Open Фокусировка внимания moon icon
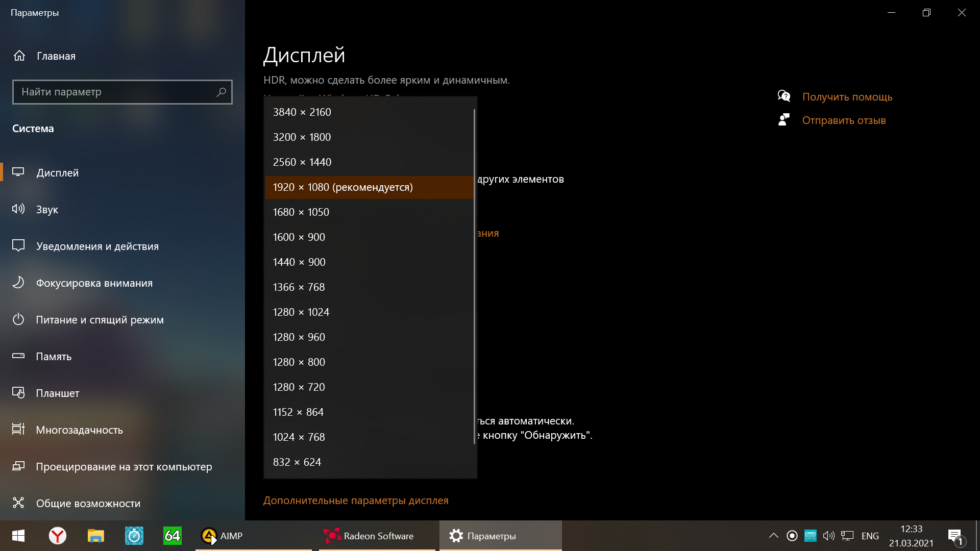This screenshot has height=551, width=980. [x=18, y=283]
